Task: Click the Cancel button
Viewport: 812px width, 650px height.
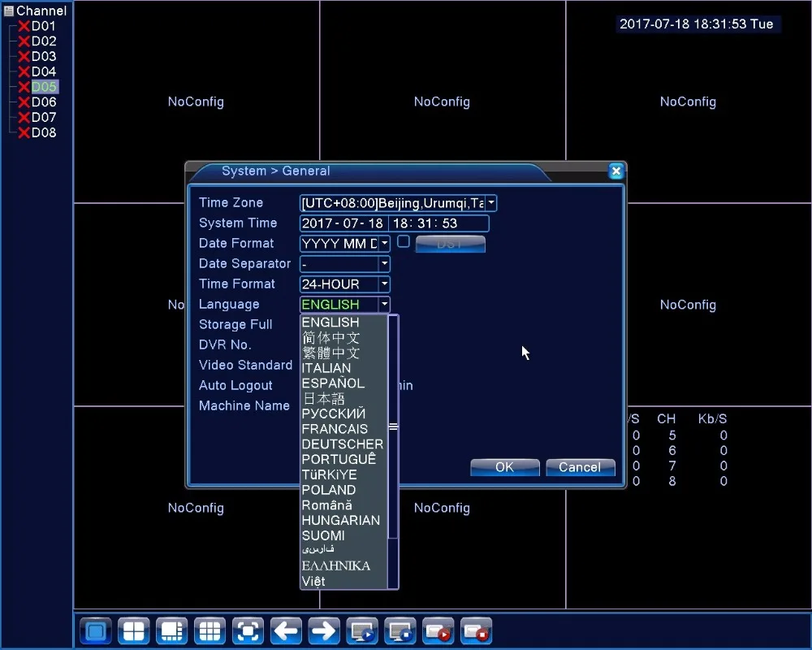Action: pos(581,467)
